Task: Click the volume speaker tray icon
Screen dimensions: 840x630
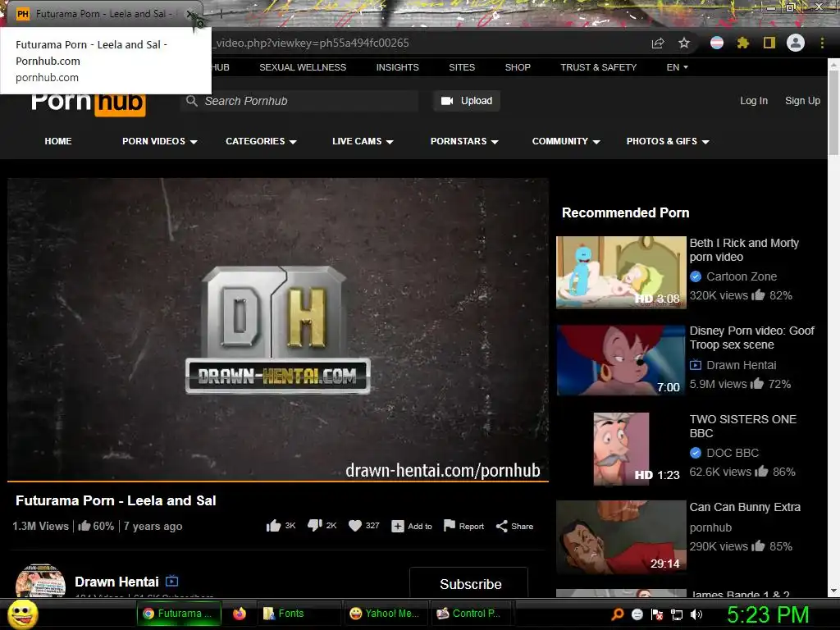Action: pyautogui.click(x=696, y=614)
